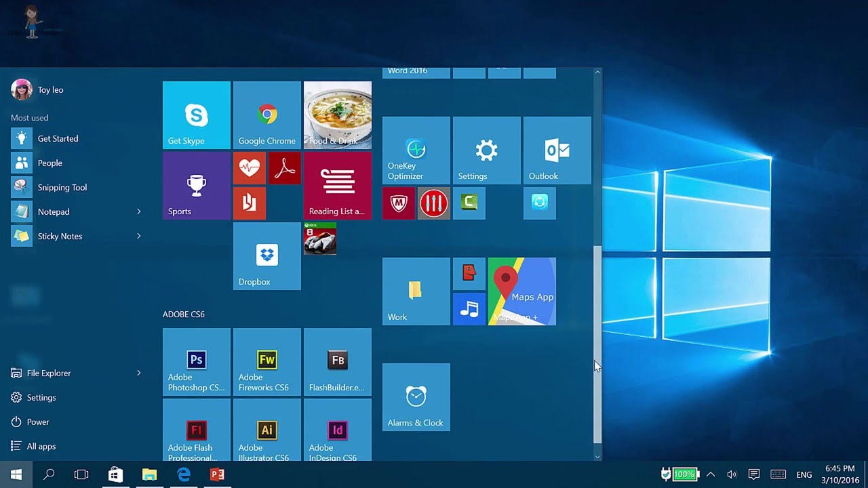The width and height of the screenshot is (868, 488).
Task: Open the Reading List app tile
Action: [338, 186]
